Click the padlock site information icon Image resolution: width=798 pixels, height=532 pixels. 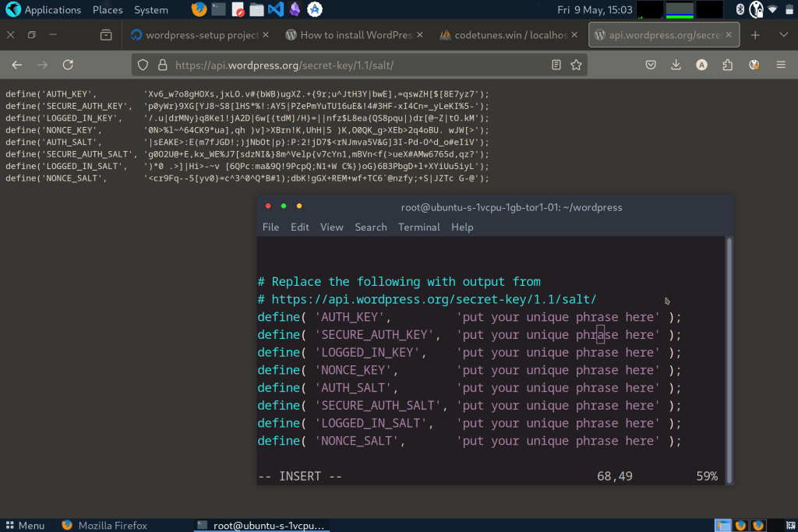click(x=162, y=65)
